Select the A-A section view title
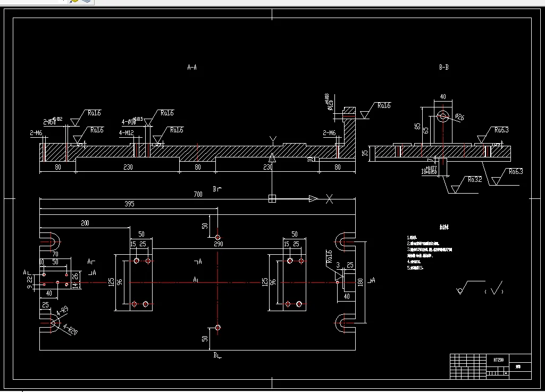Viewport: 545px width, 392px height. click(192, 67)
